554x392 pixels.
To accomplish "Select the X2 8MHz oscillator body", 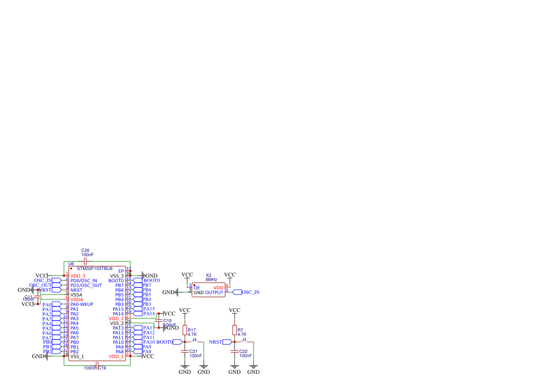I will 209,290.
